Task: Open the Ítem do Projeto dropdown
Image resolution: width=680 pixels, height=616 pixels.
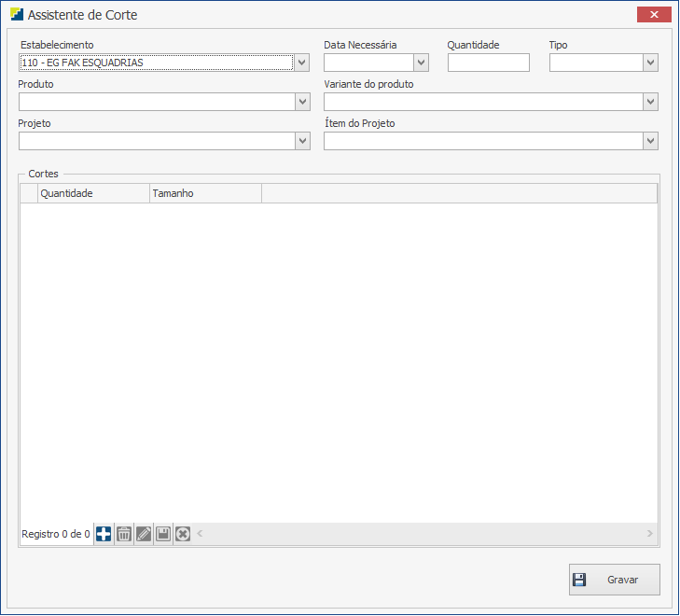Action: [650, 142]
